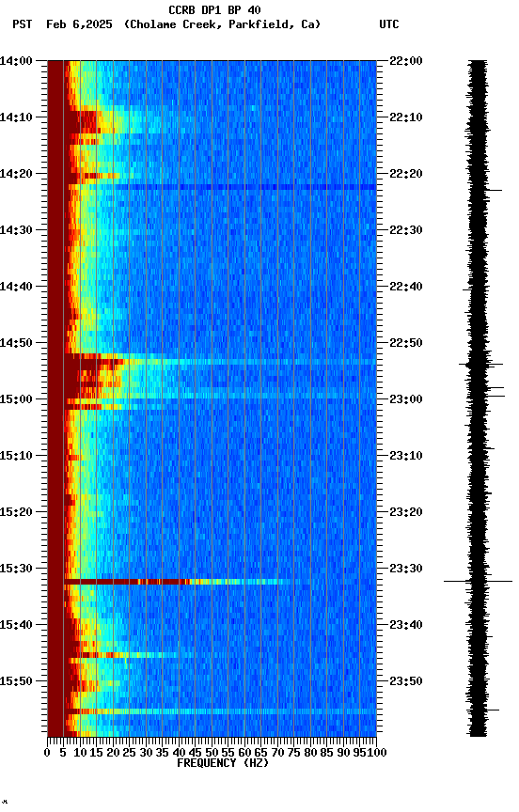Screen dimensions: 519x812
Task: Click the 14:00 PST time label
Action: tap(16, 61)
